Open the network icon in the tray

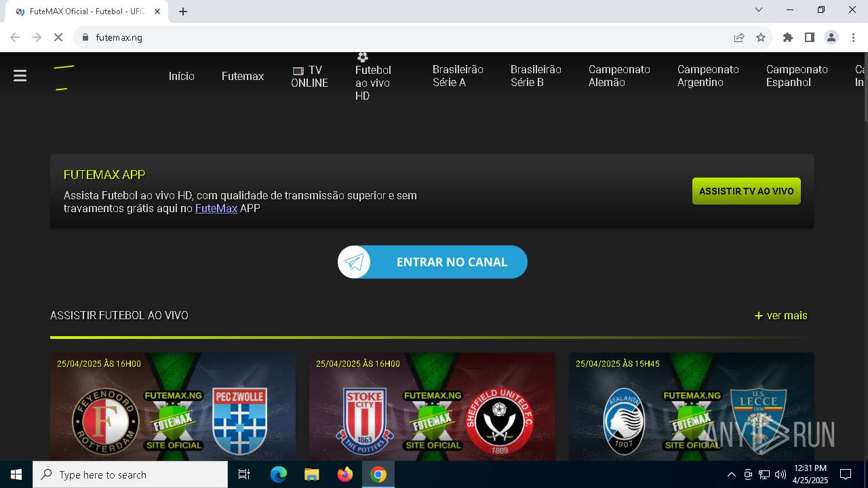click(764, 474)
